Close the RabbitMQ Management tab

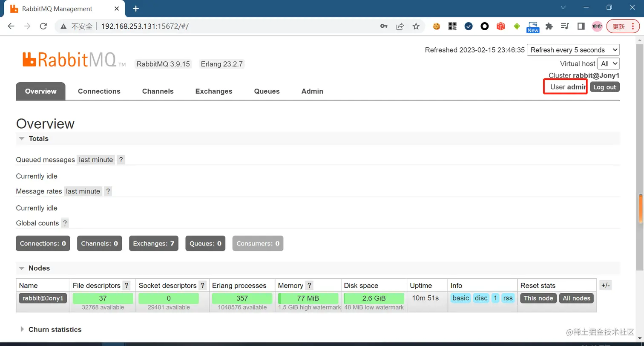[x=117, y=9]
